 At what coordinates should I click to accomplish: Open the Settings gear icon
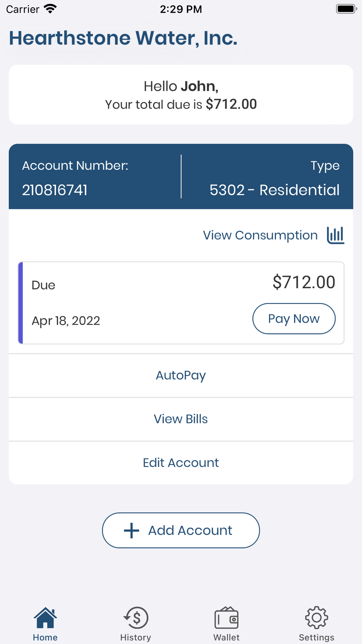[x=317, y=618]
